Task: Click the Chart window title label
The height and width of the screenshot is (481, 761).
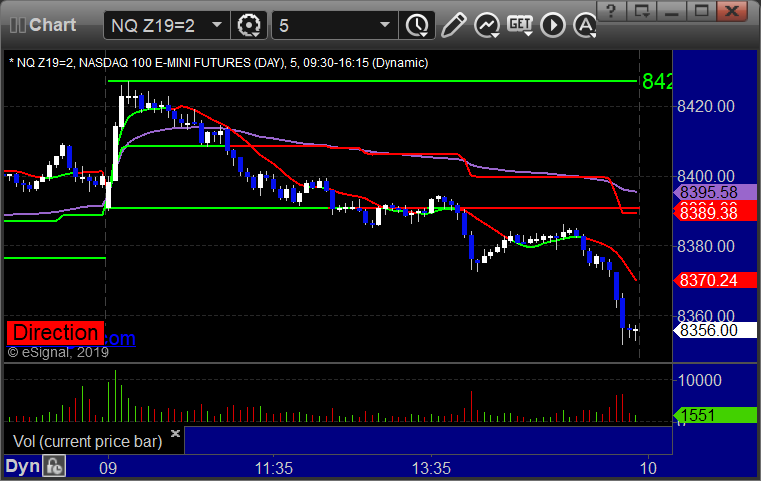Action: [x=52, y=25]
